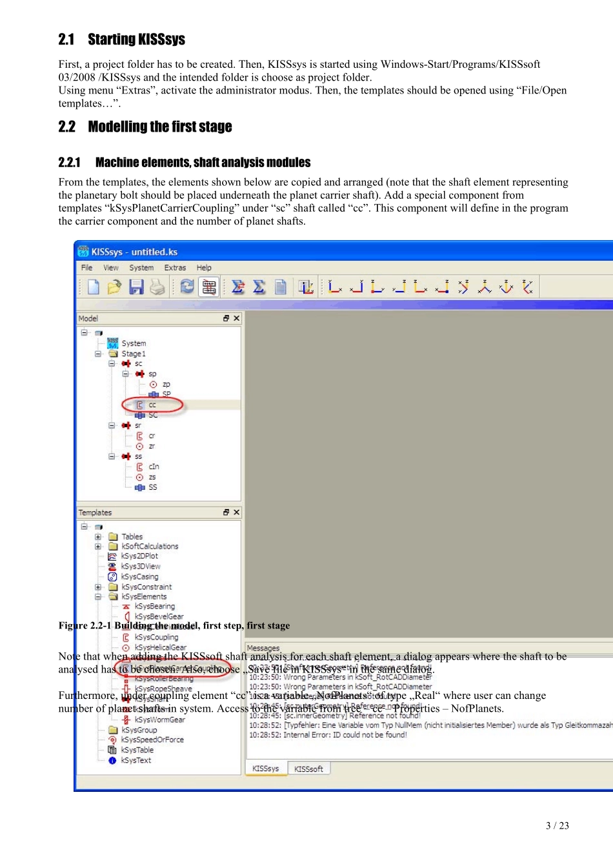Click the Print toolbar icon
This screenshot has width=613, height=868.
coord(157,287)
